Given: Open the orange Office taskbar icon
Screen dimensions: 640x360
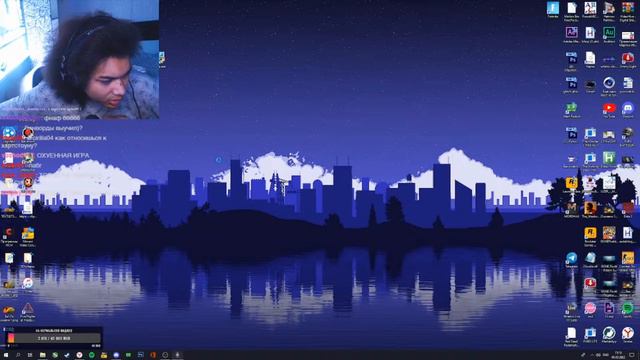Looking at the screenshot, I should tap(153, 355).
